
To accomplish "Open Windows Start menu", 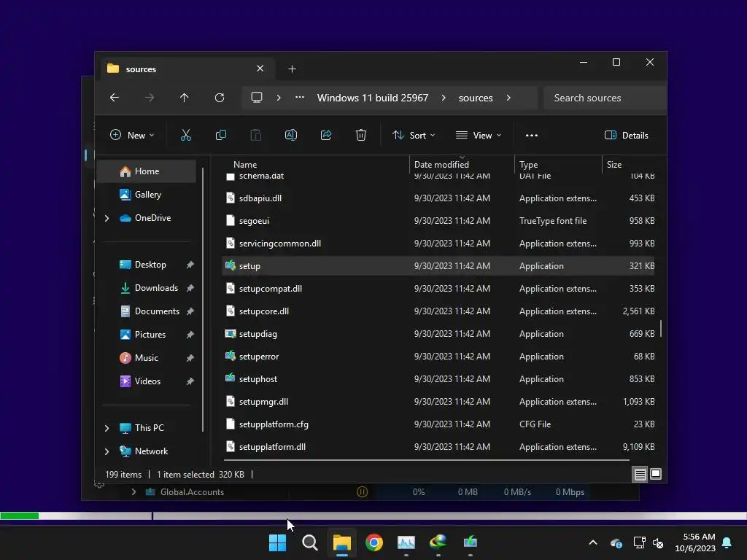I will pyautogui.click(x=278, y=542).
